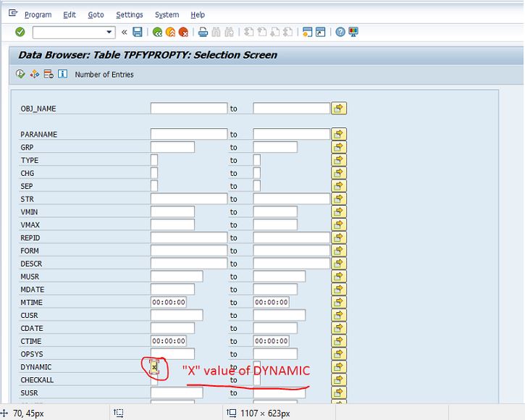Click the OPSYS to-value field
Screen dimensions: 525x420
(275, 354)
